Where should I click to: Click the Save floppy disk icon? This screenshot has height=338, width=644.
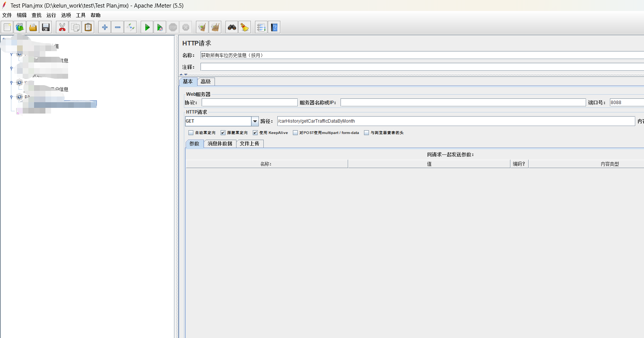[x=46, y=27]
